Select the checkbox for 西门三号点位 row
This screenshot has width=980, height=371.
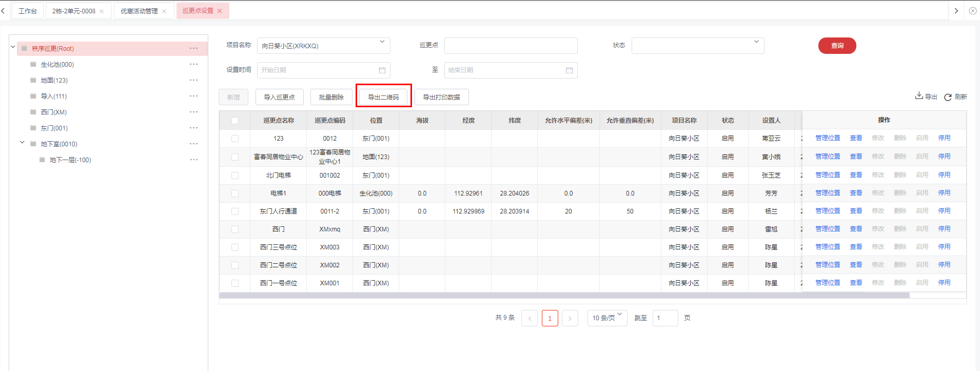click(235, 247)
